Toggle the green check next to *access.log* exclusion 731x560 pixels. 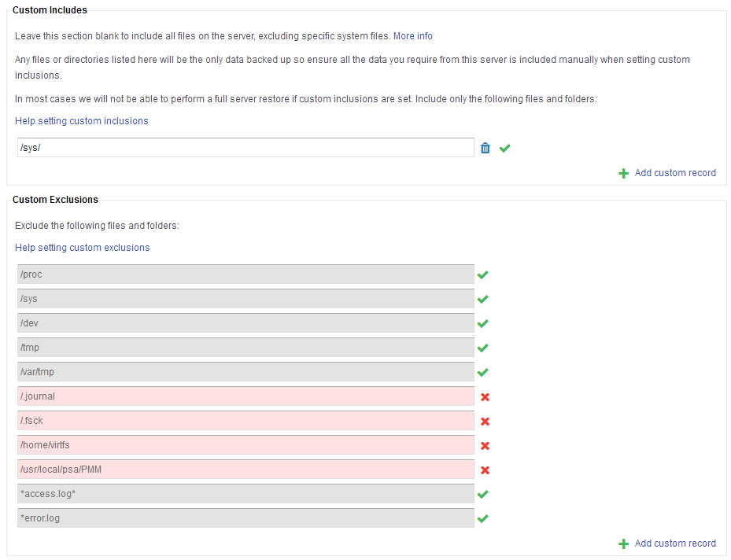483,494
